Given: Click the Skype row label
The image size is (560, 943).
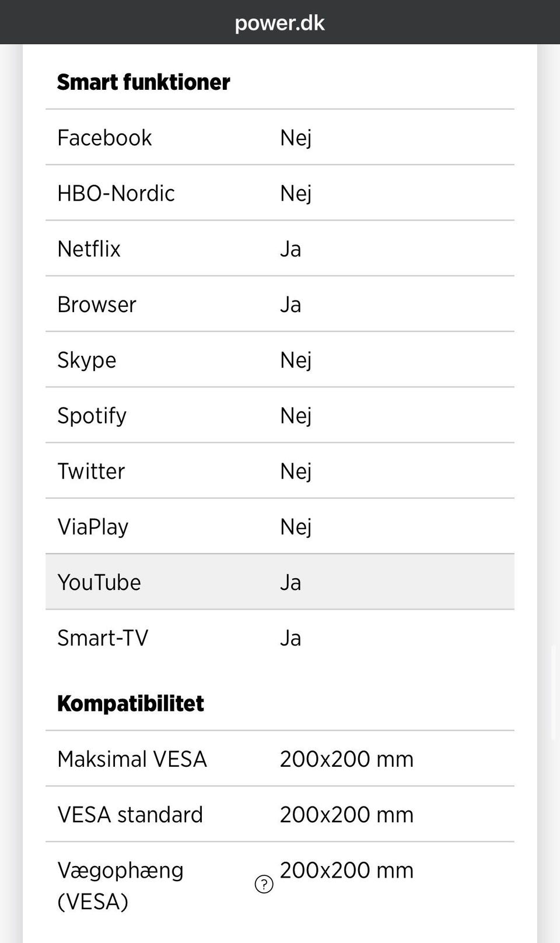Looking at the screenshot, I should (87, 360).
